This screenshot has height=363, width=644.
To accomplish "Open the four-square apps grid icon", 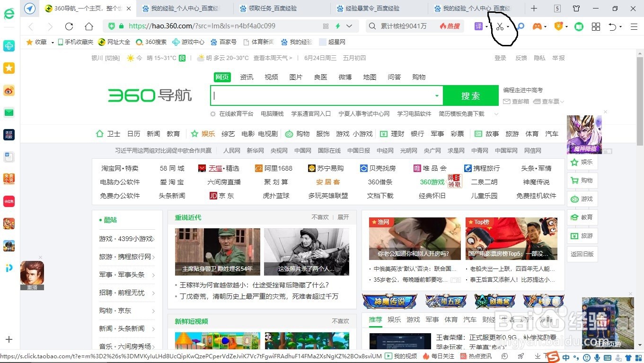I will (596, 26).
